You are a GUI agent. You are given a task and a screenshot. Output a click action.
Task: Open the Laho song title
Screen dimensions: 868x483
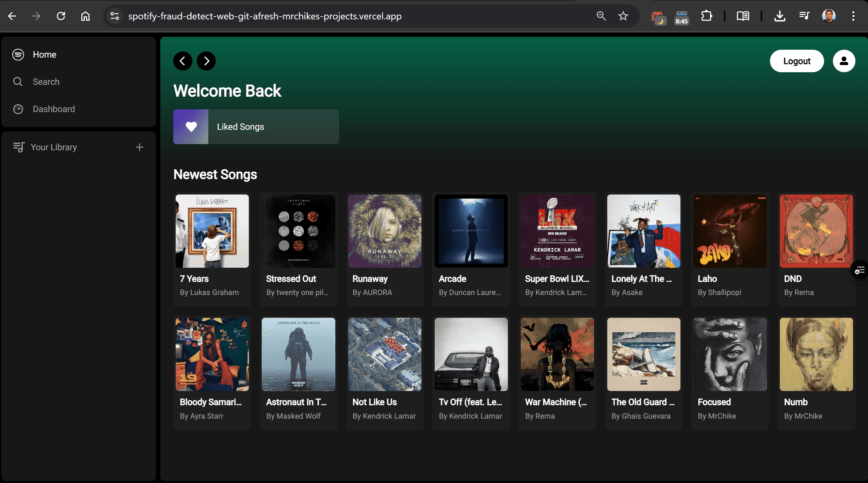[707, 279]
